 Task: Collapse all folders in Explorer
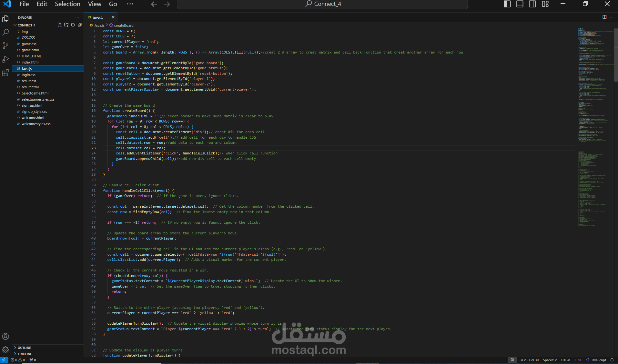(80, 25)
